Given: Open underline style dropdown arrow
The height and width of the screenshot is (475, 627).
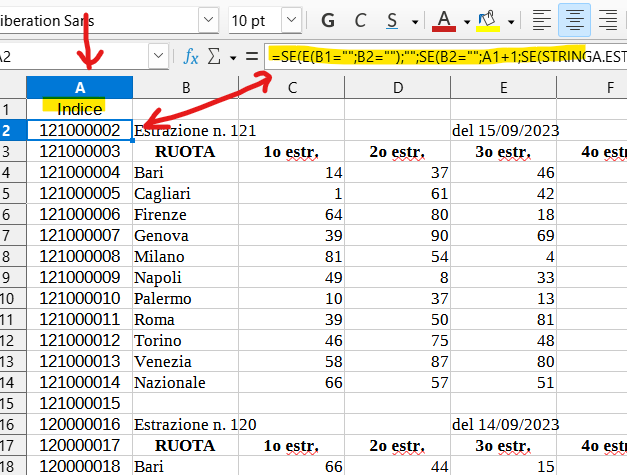Looking at the screenshot, I should point(415,22).
